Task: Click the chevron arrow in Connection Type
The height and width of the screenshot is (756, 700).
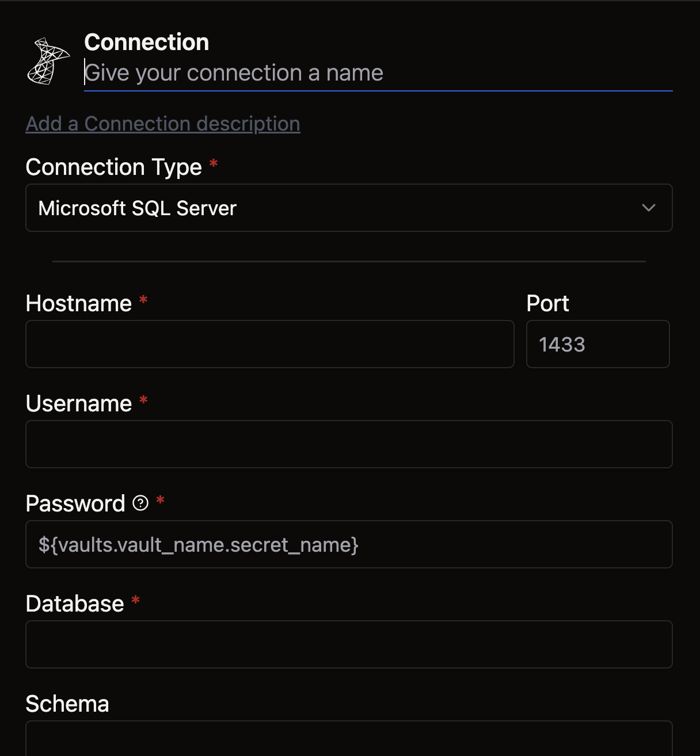Action: pyautogui.click(x=649, y=208)
